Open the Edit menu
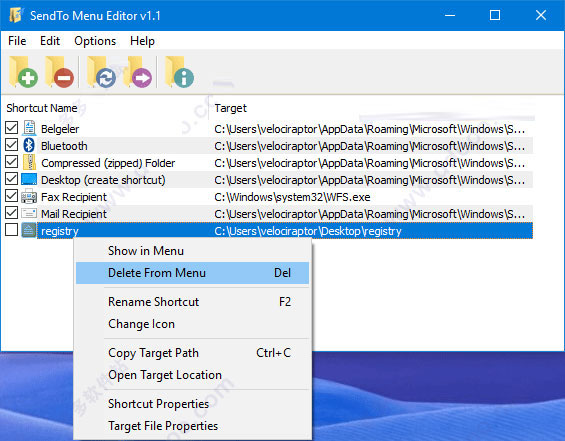 pyautogui.click(x=50, y=41)
